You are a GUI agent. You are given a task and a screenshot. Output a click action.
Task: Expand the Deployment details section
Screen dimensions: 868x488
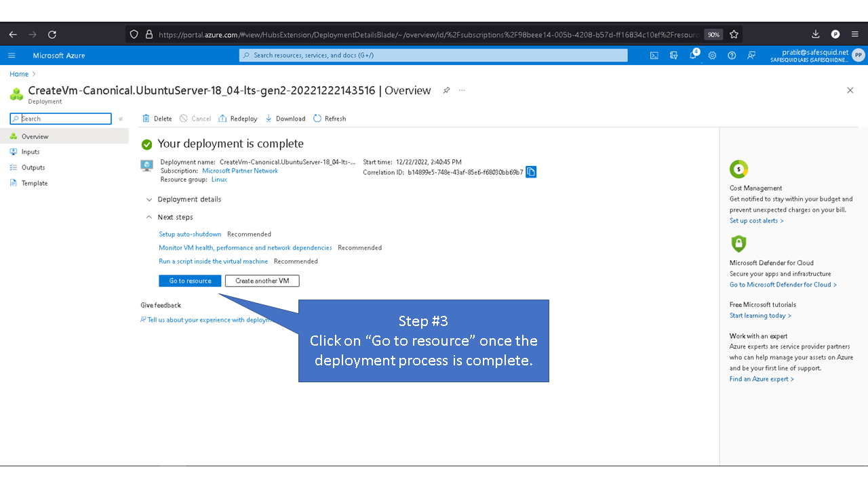[x=183, y=199]
